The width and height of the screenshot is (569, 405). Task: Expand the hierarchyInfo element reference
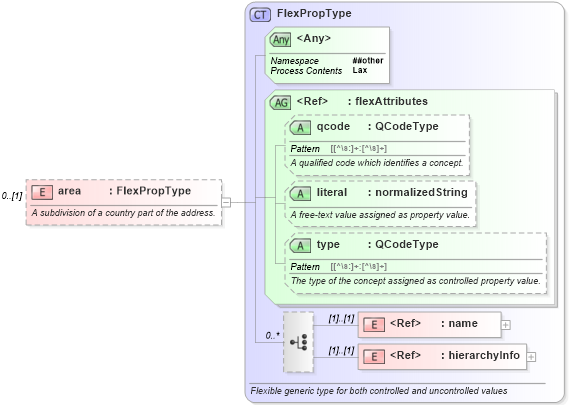(531, 357)
